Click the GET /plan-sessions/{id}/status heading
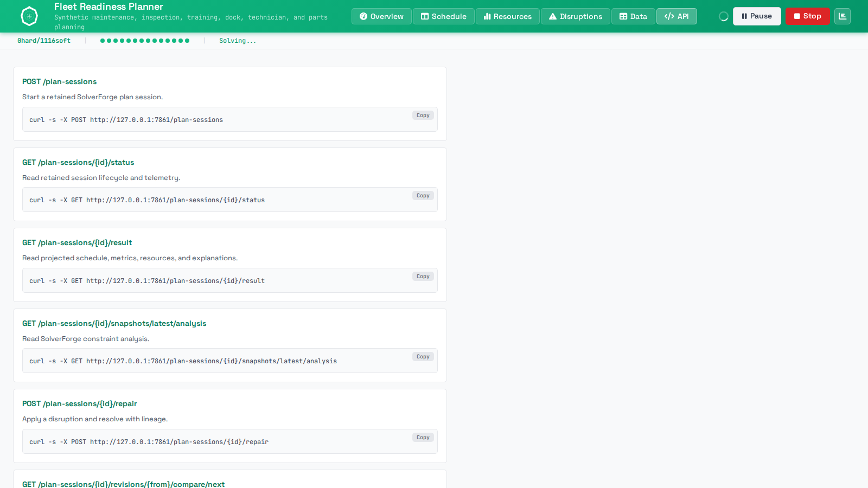The image size is (868, 488). click(x=78, y=163)
